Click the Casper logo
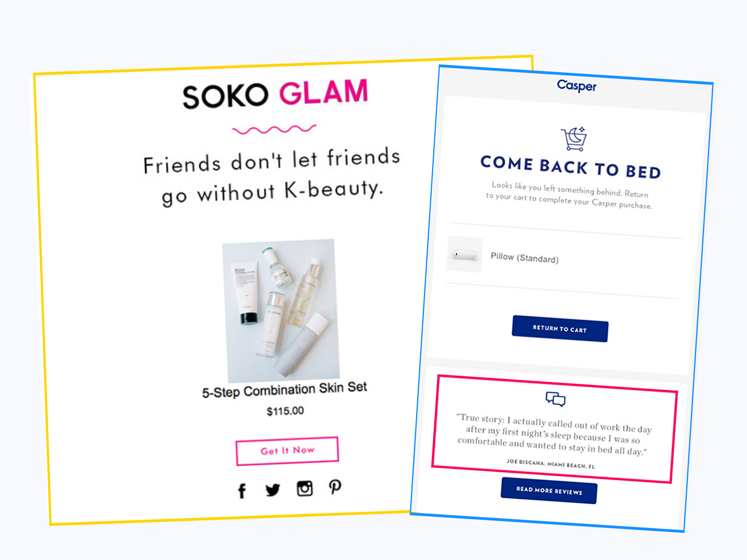Image resolution: width=747 pixels, height=560 pixels. click(x=576, y=86)
